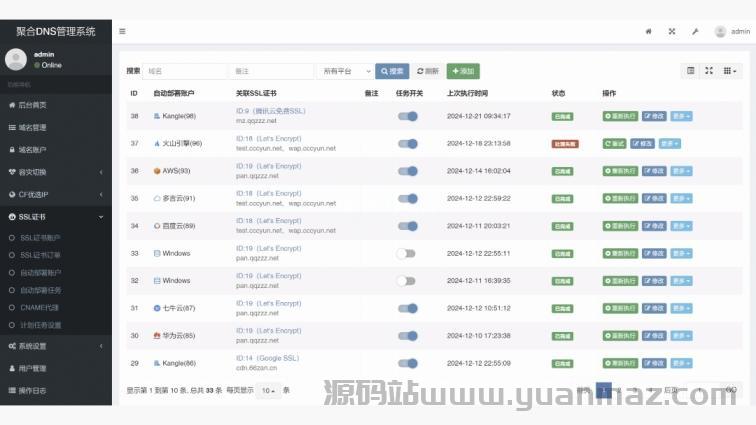Click the blue 搜索 search button
756x425 pixels.
click(x=392, y=71)
